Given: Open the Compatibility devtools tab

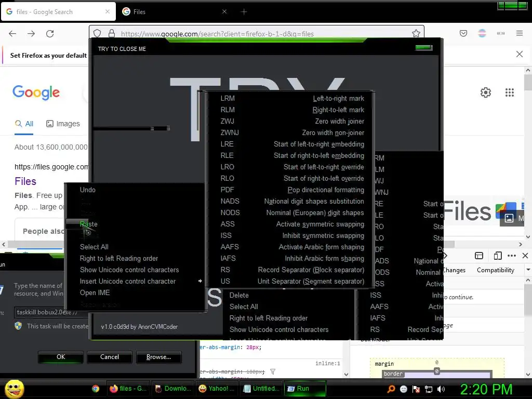Looking at the screenshot, I should coord(495,270).
